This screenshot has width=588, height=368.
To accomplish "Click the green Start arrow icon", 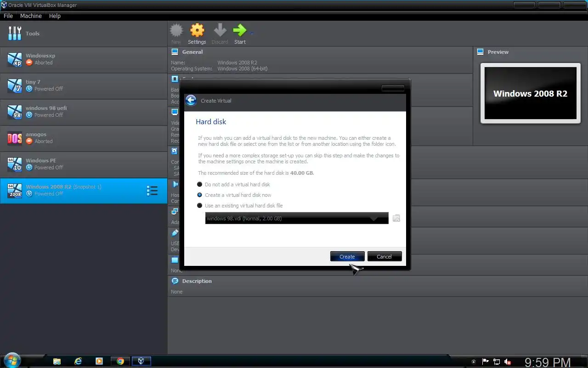I will pyautogui.click(x=239, y=30).
